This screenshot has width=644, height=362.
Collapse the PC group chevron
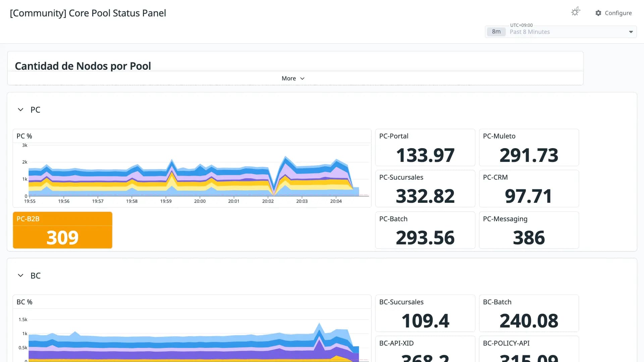(x=20, y=110)
